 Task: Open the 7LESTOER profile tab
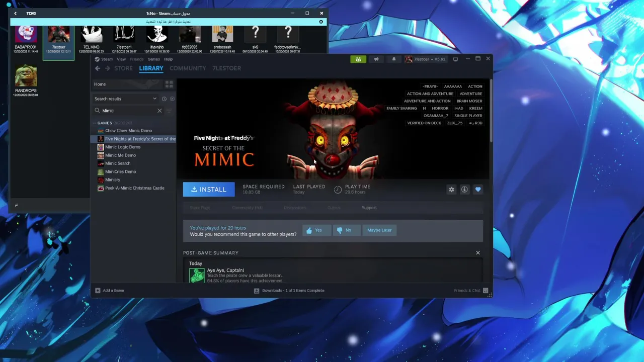coord(226,68)
